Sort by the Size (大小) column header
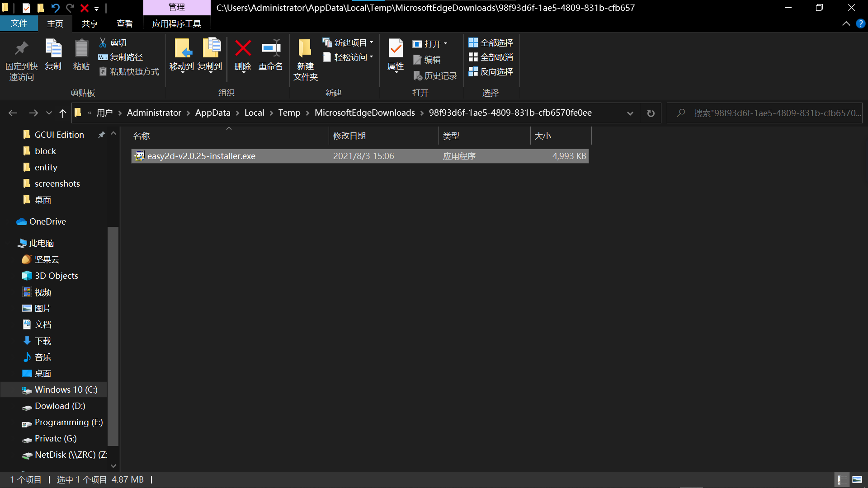The width and height of the screenshot is (868, 488). coord(561,136)
